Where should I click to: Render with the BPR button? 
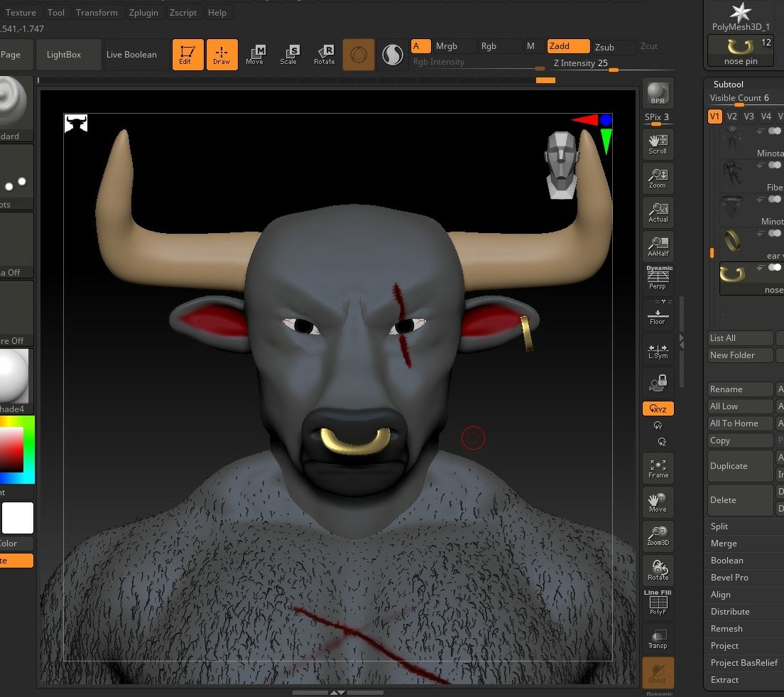658,94
